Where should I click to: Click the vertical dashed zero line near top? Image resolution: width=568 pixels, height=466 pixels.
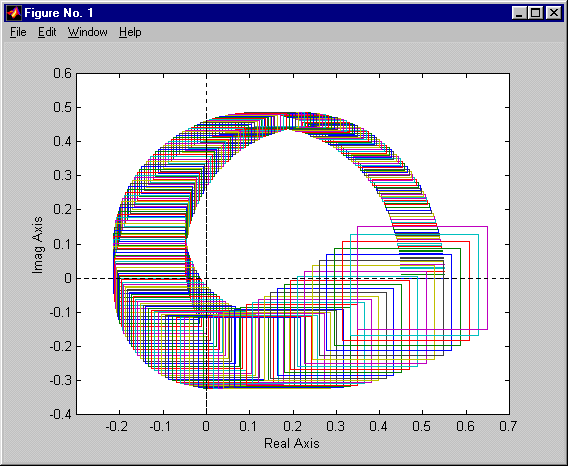[x=206, y=92]
